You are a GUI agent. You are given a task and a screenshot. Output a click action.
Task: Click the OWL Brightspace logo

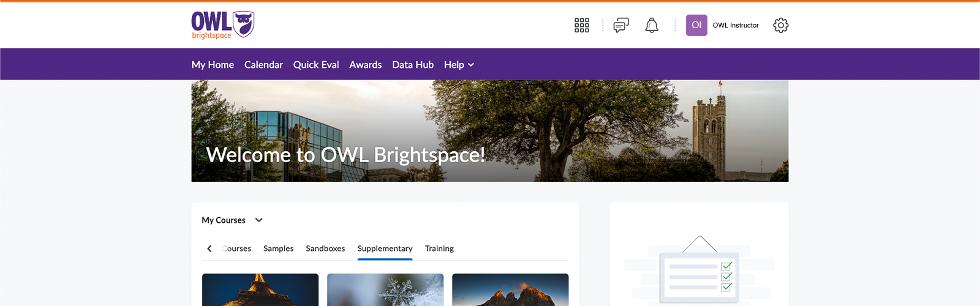(222, 25)
